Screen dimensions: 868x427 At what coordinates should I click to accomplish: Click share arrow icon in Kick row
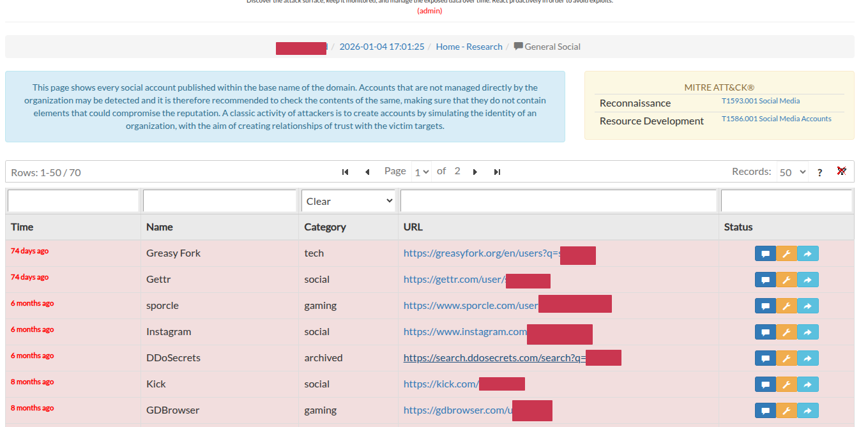(x=807, y=385)
